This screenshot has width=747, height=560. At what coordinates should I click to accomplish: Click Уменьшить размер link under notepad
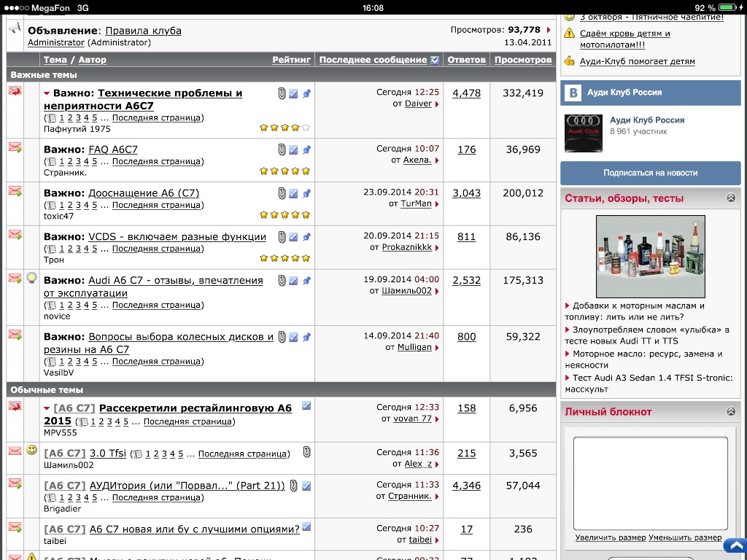[x=685, y=537]
